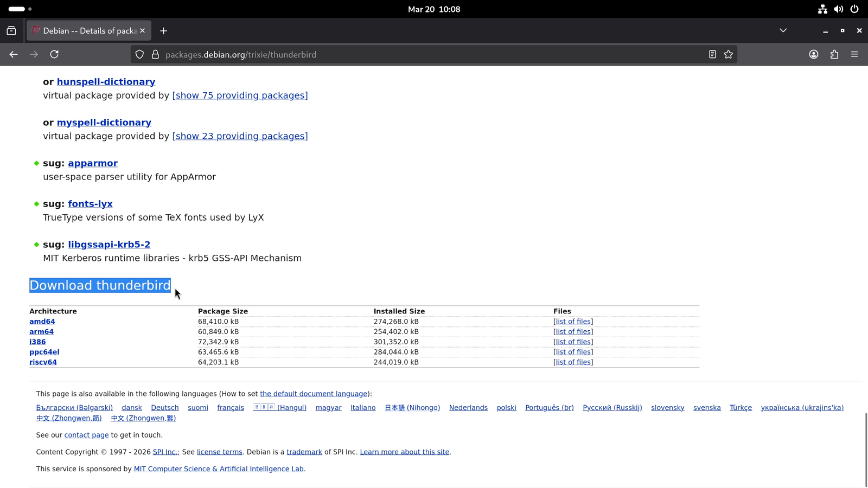Download arm64 architecture package
Viewport: 868px width, 488px height.
coord(41,332)
